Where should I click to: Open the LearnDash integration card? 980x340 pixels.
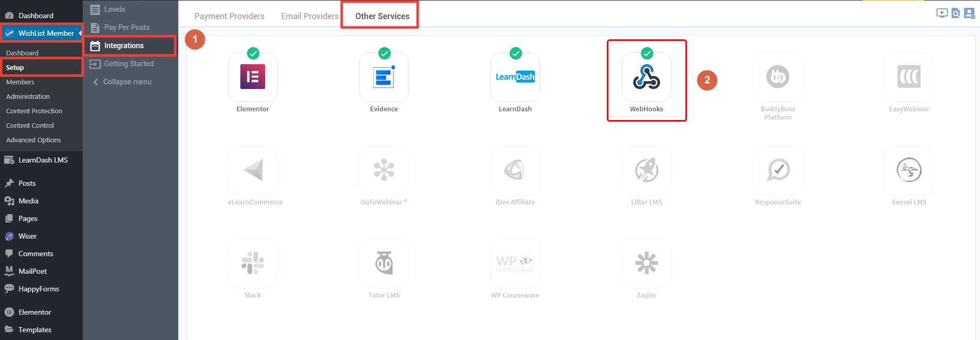(x=515, y=77)
